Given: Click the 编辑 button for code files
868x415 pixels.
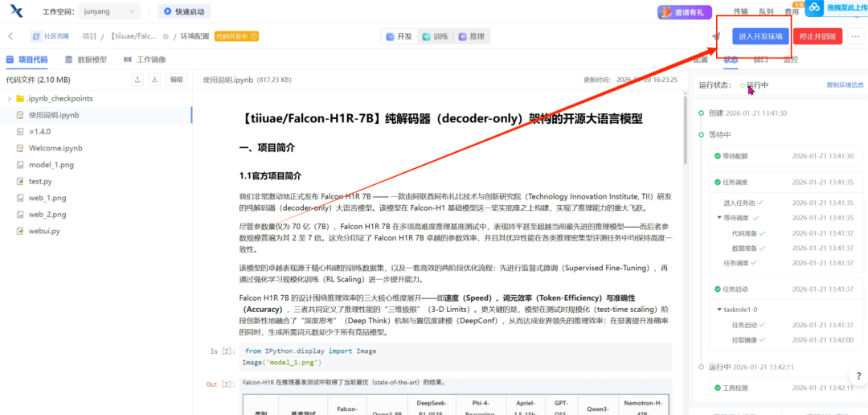Looking at the screenshot, I should (176, 80).
